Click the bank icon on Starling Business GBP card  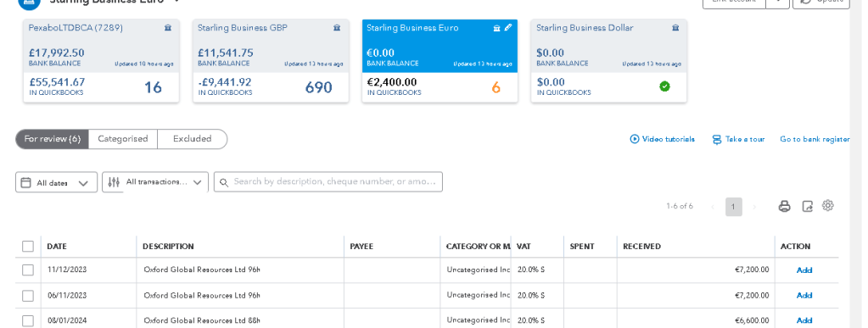pyautogui.click(x=337, y=28)
